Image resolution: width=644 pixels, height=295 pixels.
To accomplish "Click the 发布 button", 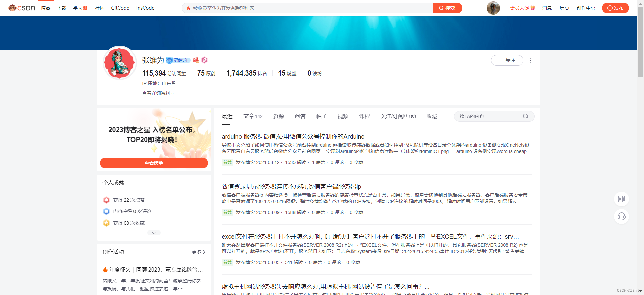I will (x=615, y=8).
